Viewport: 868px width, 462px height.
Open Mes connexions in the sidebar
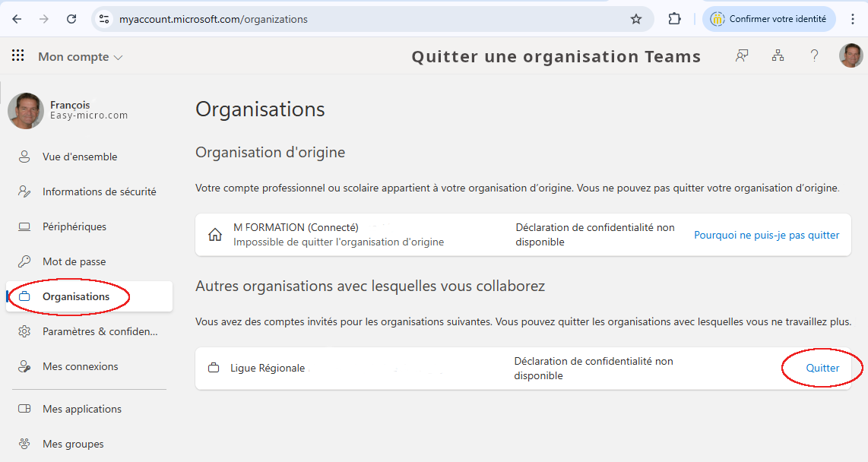point(89,366)
